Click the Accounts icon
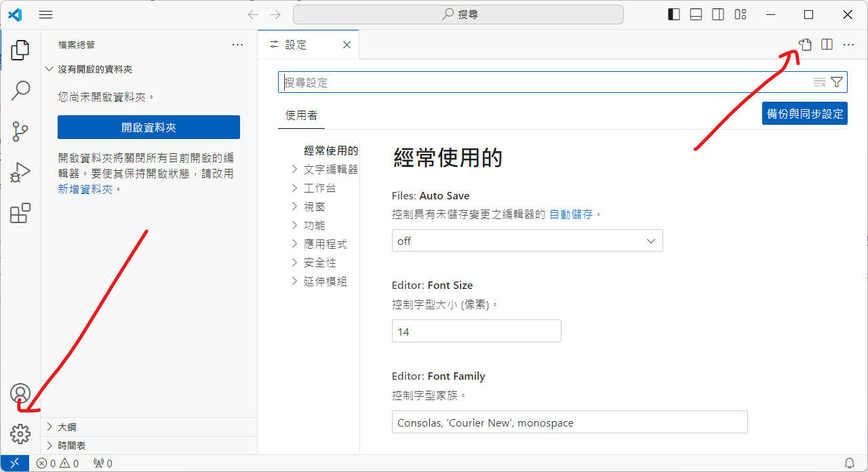 (20, 393)
